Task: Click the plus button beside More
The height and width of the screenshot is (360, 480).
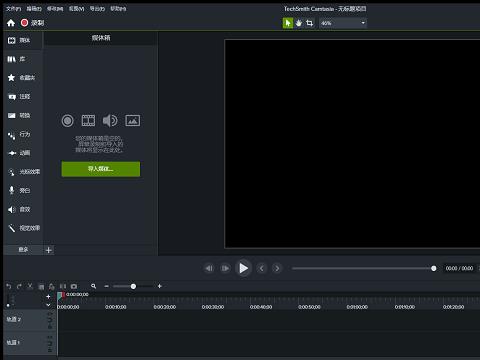Action: (x=49, y=250)
